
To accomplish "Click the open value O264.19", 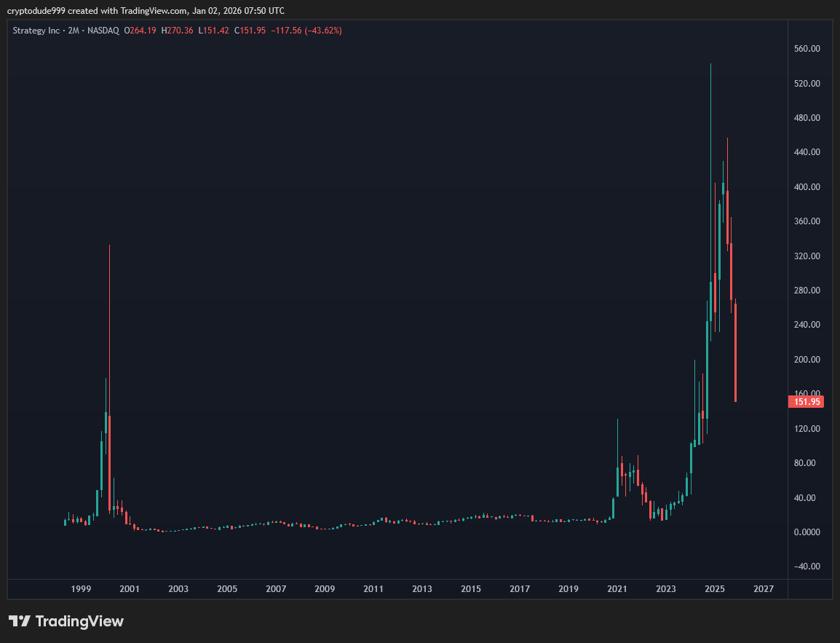I will tap(140, 31).
